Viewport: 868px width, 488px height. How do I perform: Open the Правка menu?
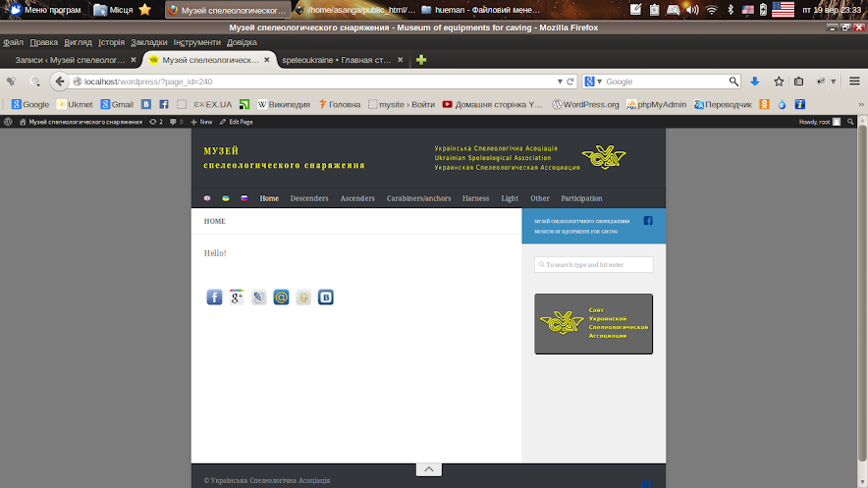coord(44,42)
